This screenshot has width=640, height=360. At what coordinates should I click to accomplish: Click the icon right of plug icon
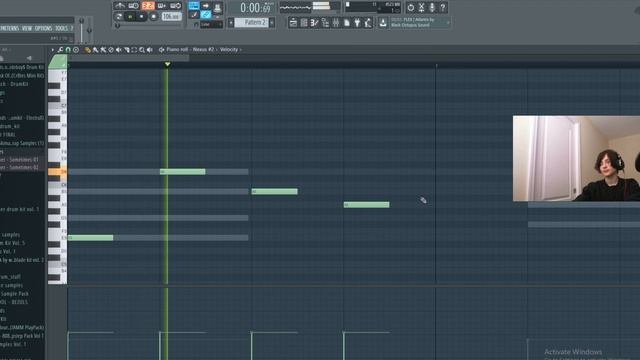[x=368, y=23]
